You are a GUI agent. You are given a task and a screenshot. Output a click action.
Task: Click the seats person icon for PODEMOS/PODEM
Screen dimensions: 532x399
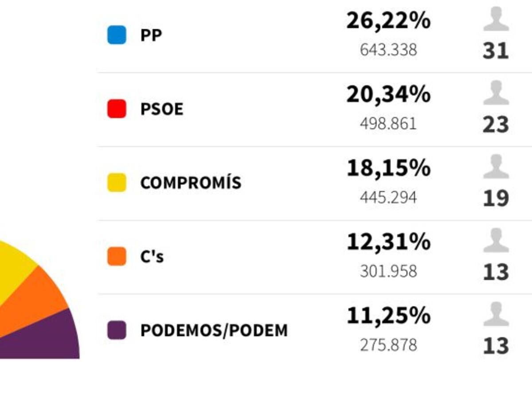(x=496, y=314)
